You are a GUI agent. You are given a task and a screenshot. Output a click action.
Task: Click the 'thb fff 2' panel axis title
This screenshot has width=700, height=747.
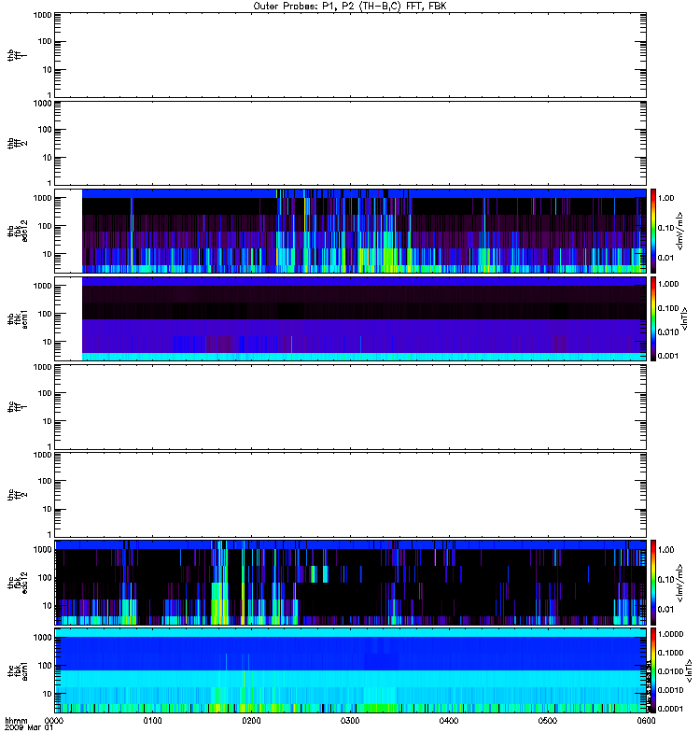click(17, 143)
